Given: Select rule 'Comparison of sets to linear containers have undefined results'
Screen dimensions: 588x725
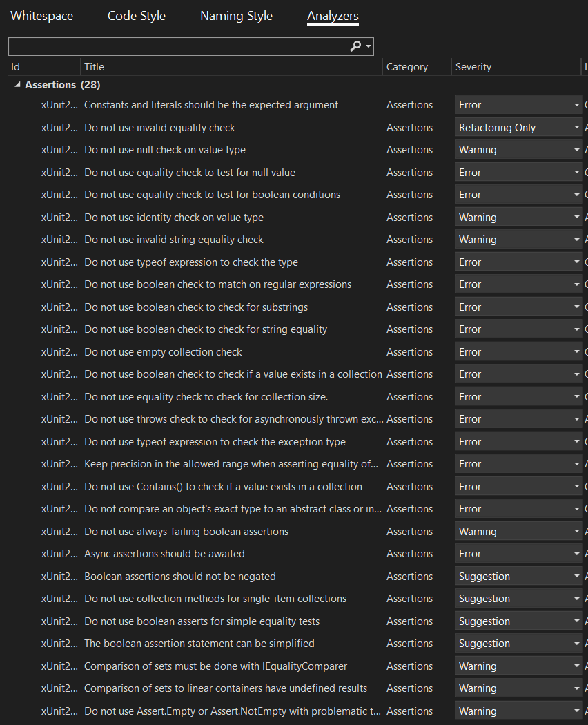Looking at the screenshot, I should coord(226,688).
